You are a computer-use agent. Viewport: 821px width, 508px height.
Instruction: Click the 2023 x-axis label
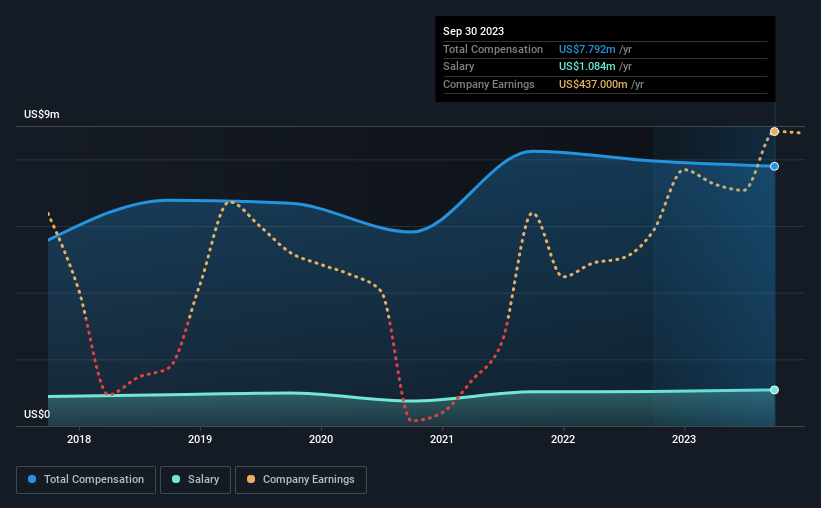tap(684, 439)
